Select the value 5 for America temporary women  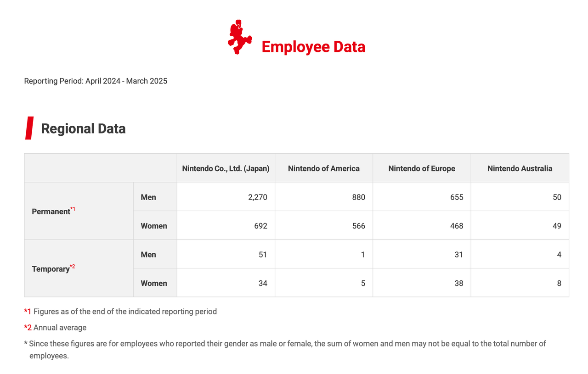click(x=363, y=283)
